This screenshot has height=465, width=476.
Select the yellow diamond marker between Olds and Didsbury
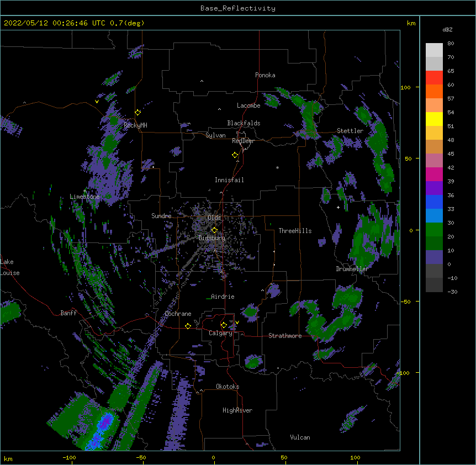click(x=214, y=230)
